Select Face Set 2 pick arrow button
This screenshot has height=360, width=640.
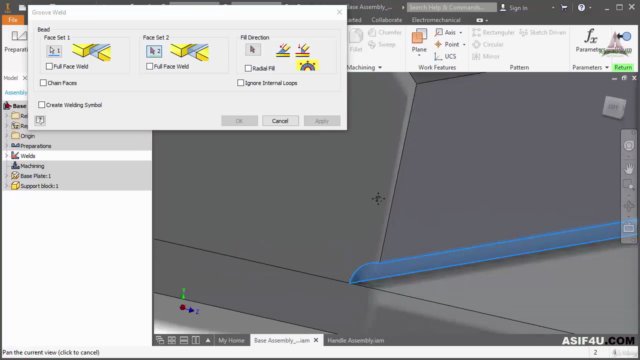pyautogui.click(x=154, y=51)
